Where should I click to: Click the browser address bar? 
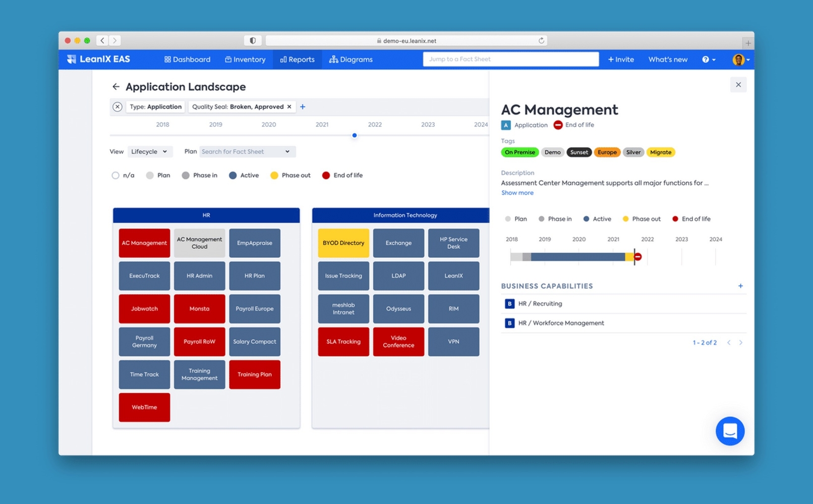406,41
